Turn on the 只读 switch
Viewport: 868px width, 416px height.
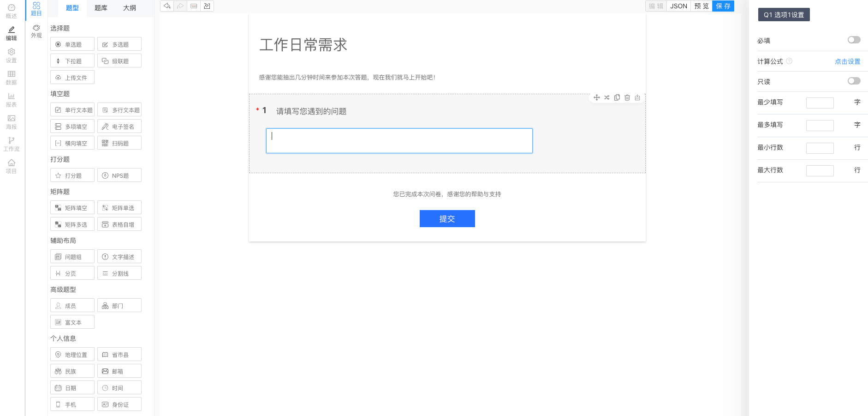(854, 81)
